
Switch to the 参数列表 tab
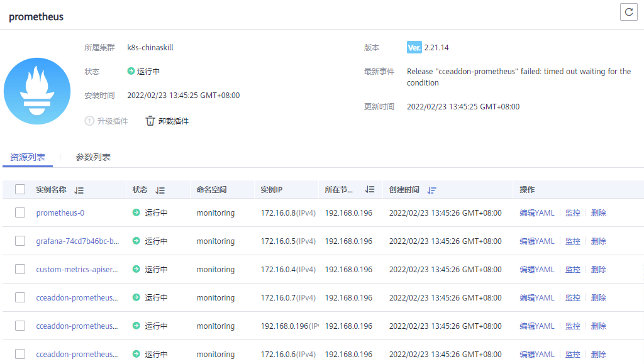[93, 158]
